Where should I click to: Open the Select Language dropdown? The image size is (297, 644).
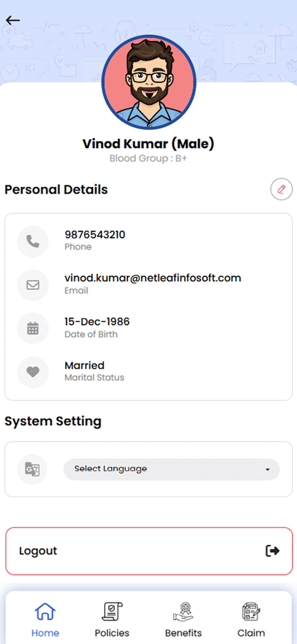click(x=172, y=469)
